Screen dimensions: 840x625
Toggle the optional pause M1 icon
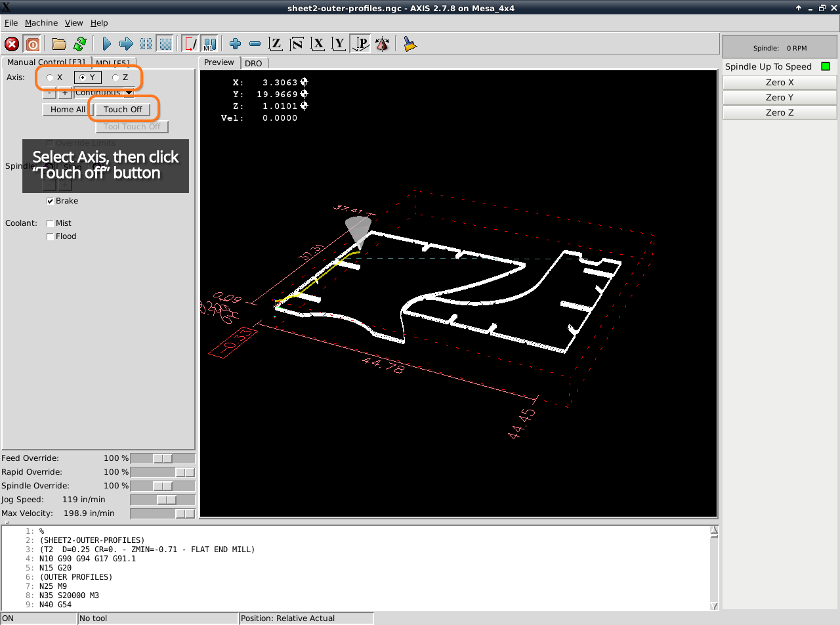(209, 44)
